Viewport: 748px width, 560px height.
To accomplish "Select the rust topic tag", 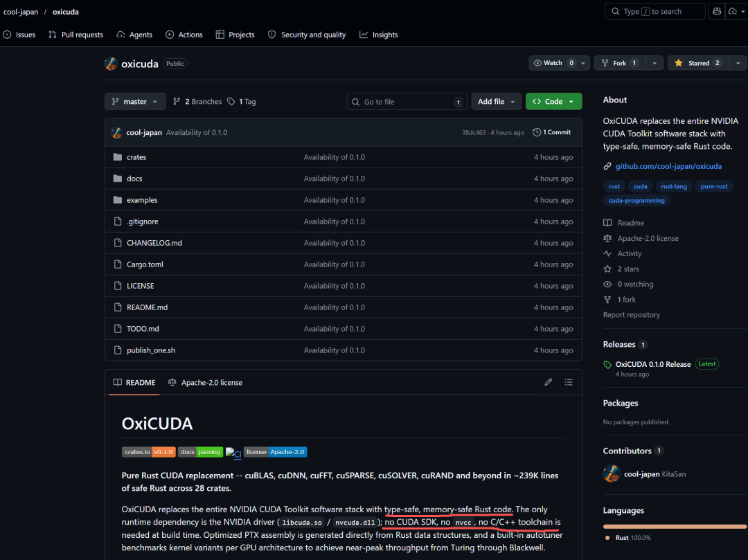I will [614, 186].
